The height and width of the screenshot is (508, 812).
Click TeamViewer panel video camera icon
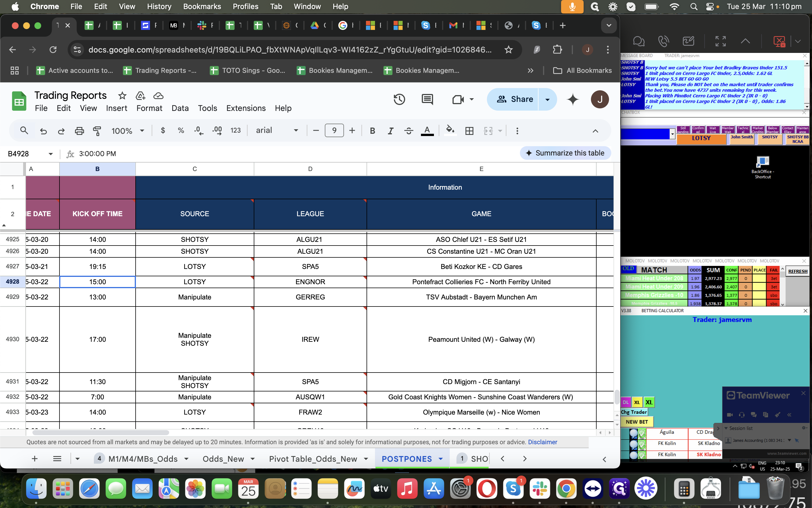pyautogui.click(x=730, y=415)
